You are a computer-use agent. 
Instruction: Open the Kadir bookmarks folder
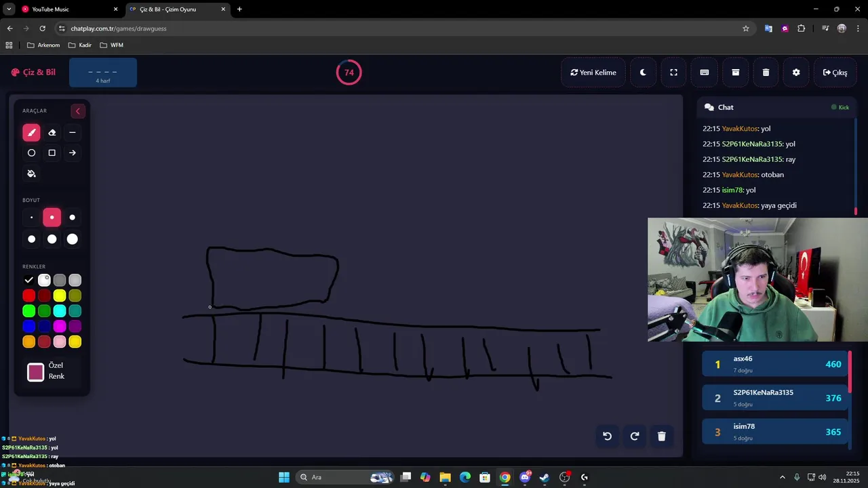[x=80, y=45]
